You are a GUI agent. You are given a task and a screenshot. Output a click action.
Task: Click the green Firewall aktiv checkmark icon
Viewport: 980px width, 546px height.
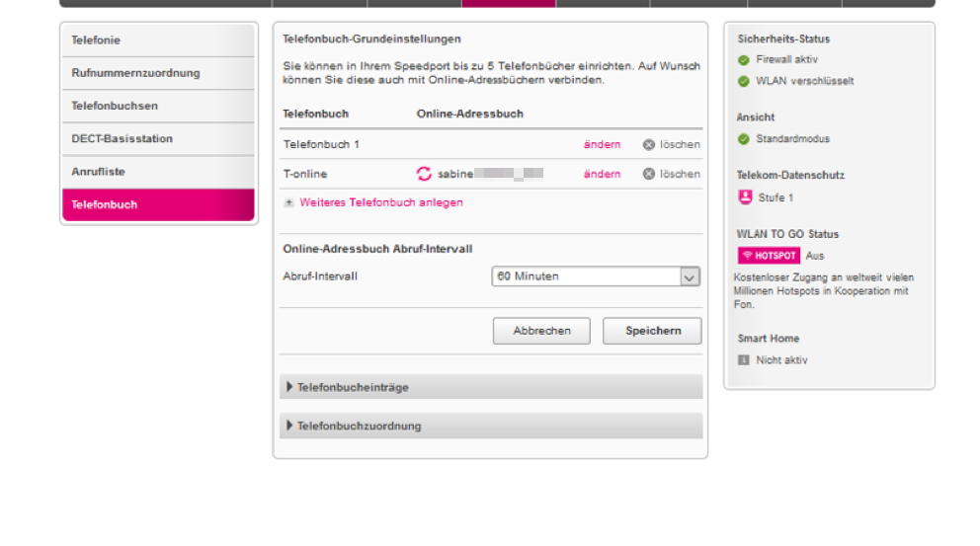[744, 60]
